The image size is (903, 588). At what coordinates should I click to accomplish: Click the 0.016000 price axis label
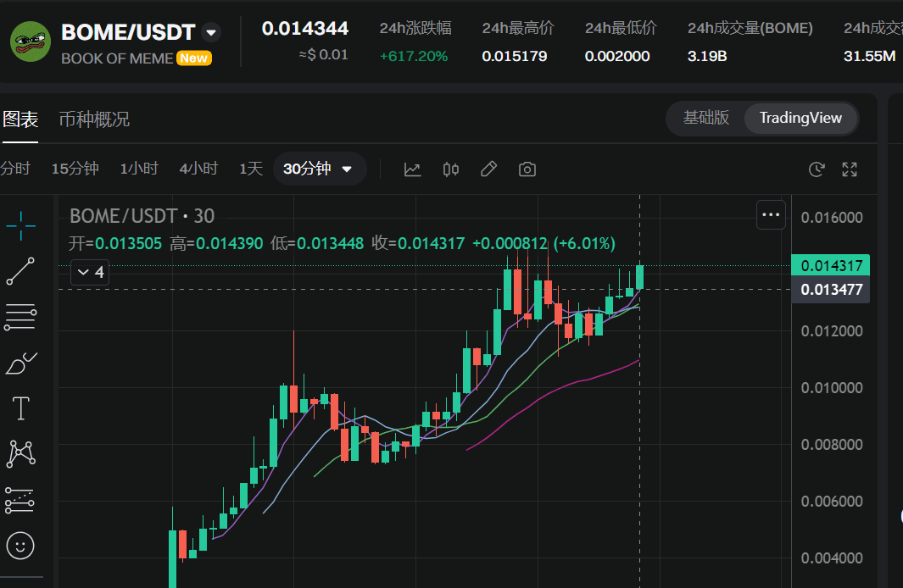click(x=832, y=218)
